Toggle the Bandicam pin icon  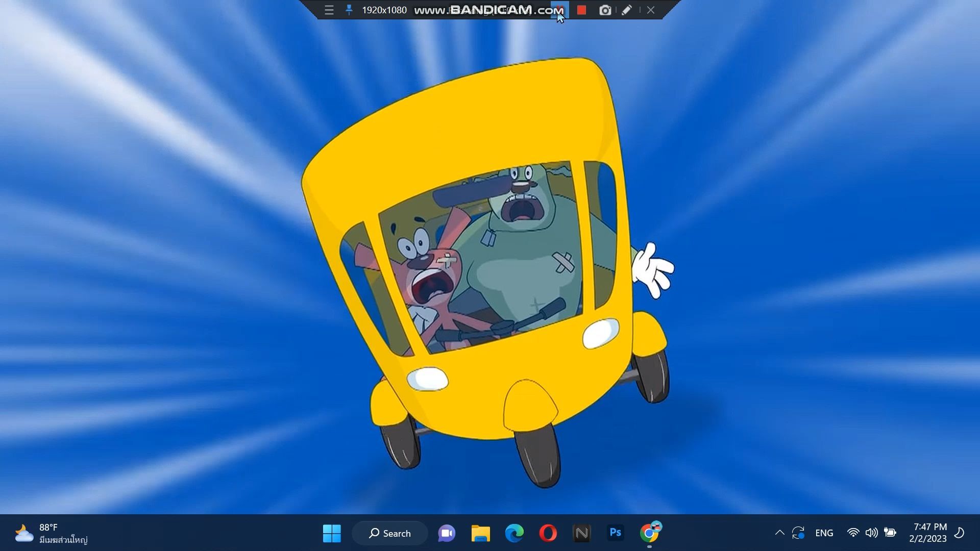(349, 10)
